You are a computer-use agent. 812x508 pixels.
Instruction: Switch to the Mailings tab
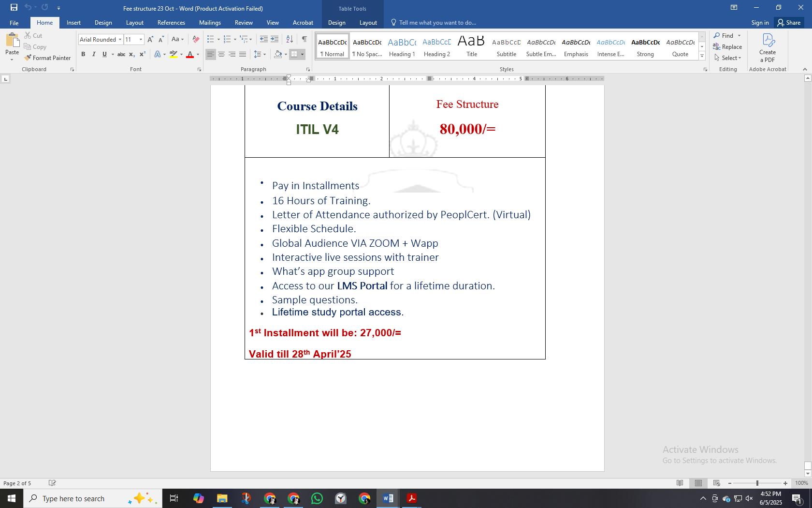(x=210, y=23)
